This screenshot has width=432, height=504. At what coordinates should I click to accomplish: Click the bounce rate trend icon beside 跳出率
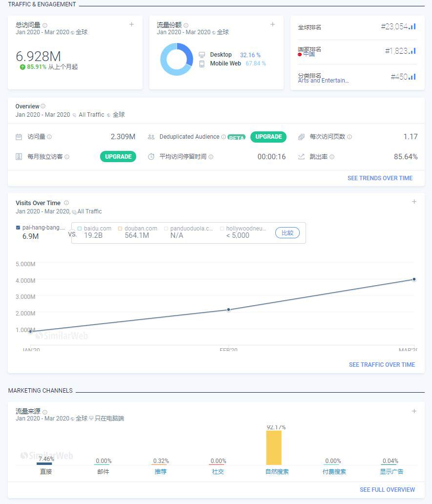302,156
